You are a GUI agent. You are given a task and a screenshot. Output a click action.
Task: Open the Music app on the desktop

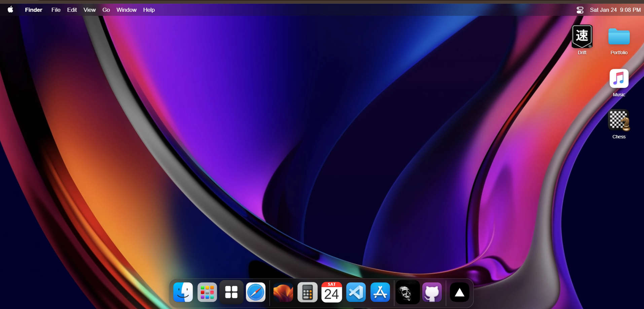click(619, 79)
